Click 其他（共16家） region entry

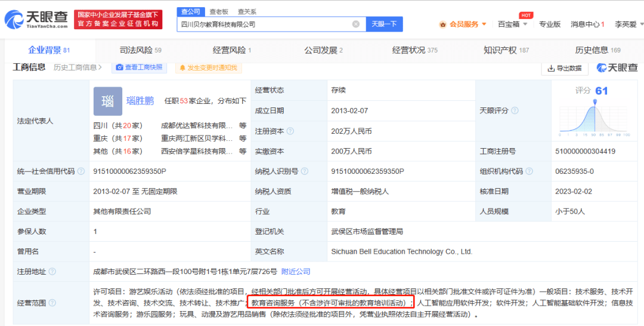click(118, 151)
